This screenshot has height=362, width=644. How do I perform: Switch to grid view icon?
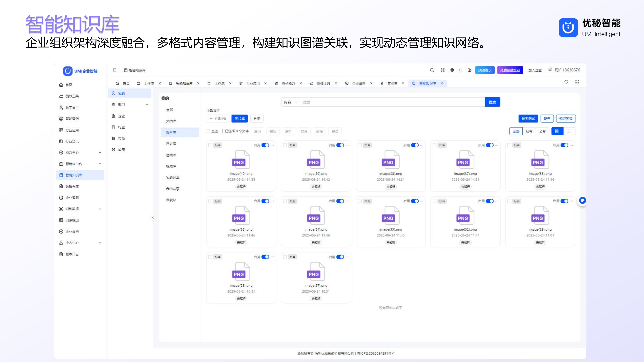[557, 131]
